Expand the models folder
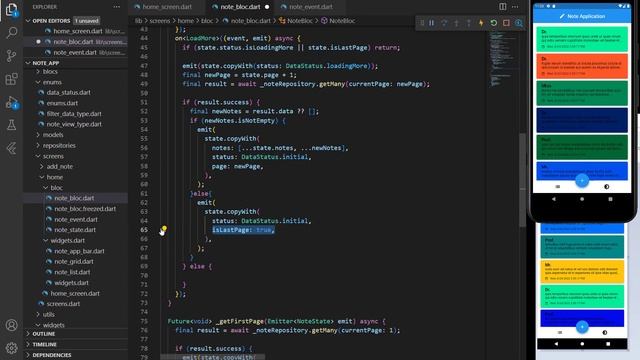 (x=53, y=135)
